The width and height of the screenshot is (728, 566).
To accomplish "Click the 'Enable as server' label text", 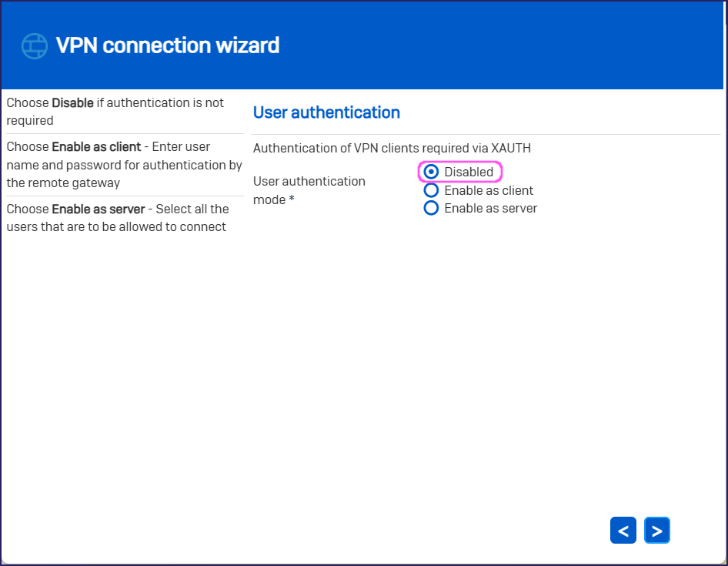I will (490, 208).
